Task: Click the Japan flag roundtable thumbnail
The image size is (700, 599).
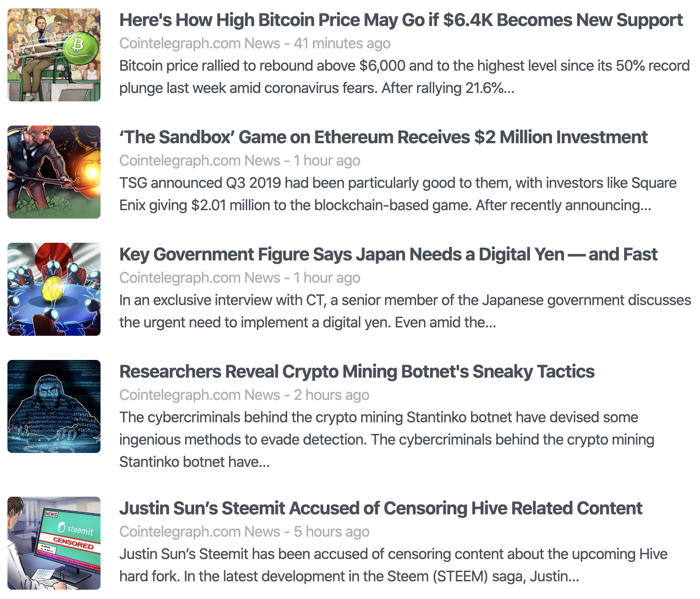Action: [x=54, y=289]
